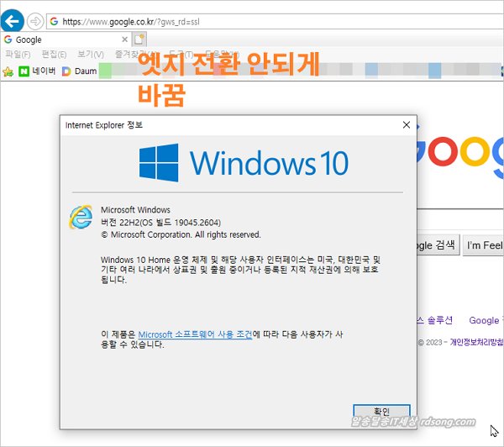Close the Google browser tab

(125, 39)
